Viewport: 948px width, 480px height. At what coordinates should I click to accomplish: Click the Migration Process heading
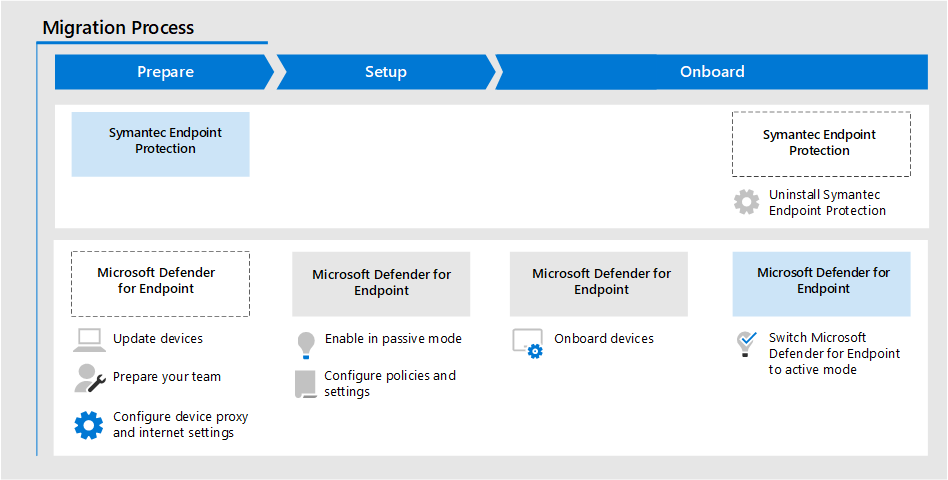119,27
